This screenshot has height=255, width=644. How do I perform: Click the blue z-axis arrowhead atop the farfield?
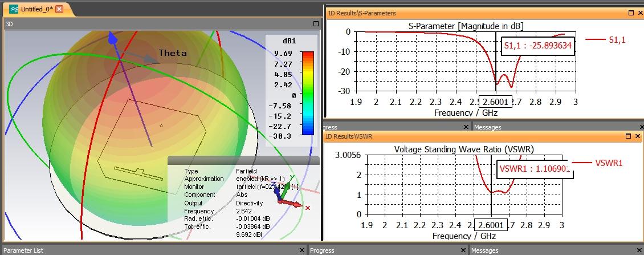click(112, 39)
